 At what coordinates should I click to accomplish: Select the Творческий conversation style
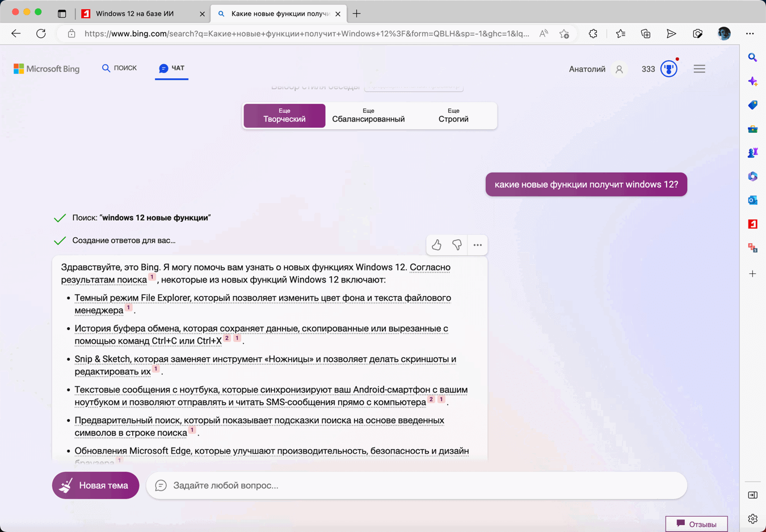point(284,116)
